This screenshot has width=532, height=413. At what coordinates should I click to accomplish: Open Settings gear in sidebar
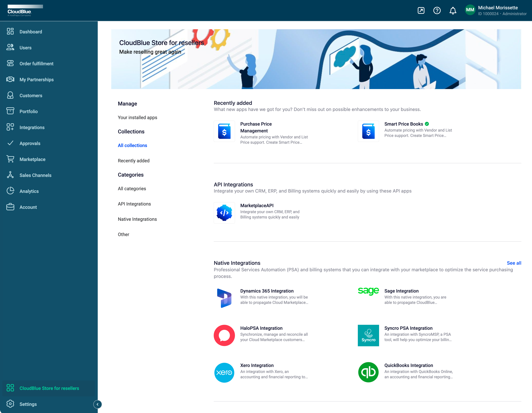(10, 404)
